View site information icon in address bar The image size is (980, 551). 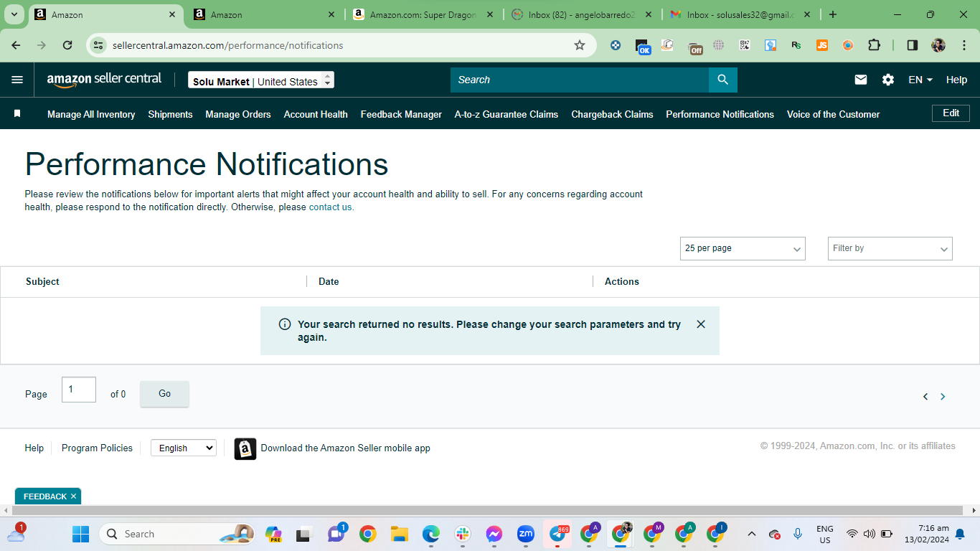coord(99,45)
